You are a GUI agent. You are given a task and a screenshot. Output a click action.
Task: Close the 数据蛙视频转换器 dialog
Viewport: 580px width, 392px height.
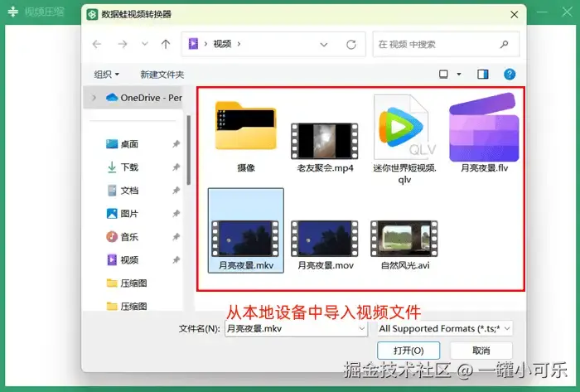(x=515, y=14)
